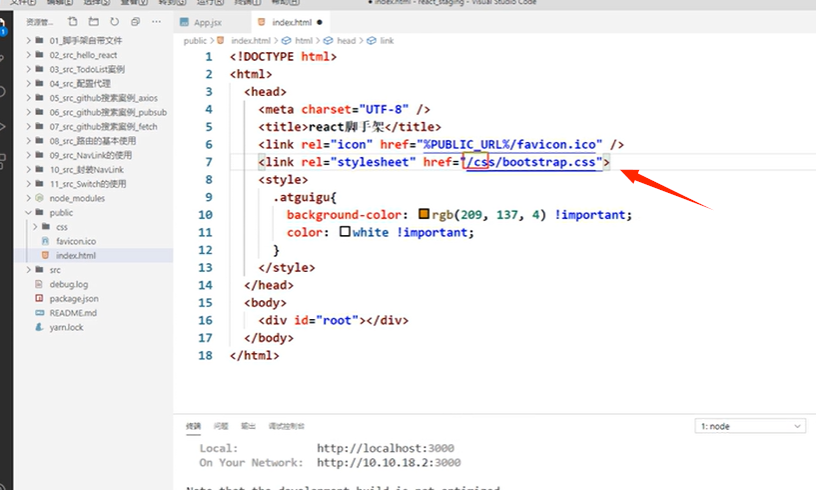Click line number 16 in the gutter

click(x=205, y=320)
